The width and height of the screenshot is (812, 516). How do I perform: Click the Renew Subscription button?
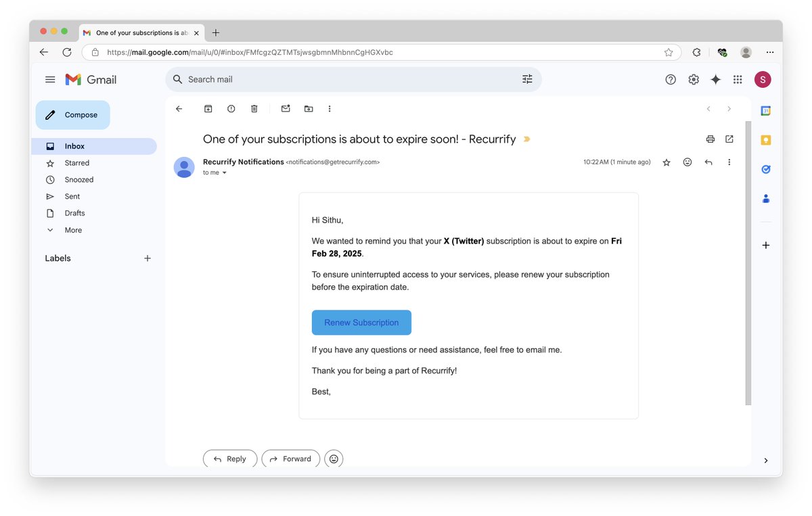click(361, 323)
